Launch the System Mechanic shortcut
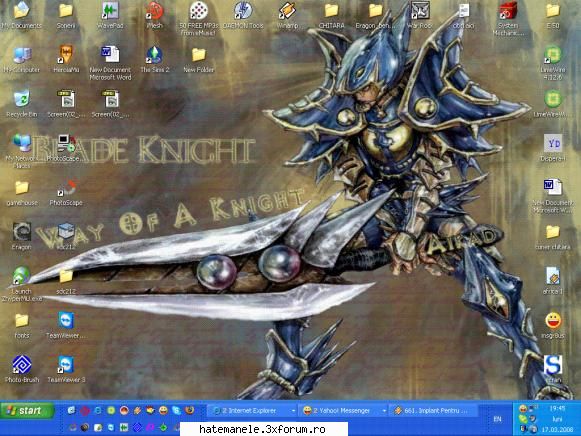 (508, 18)
